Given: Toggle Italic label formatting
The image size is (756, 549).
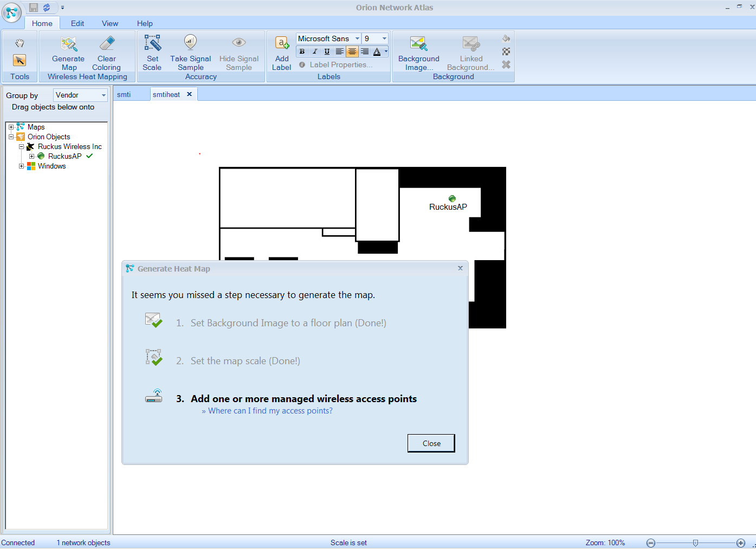Looking at the screenshot, I should (314, 51).
